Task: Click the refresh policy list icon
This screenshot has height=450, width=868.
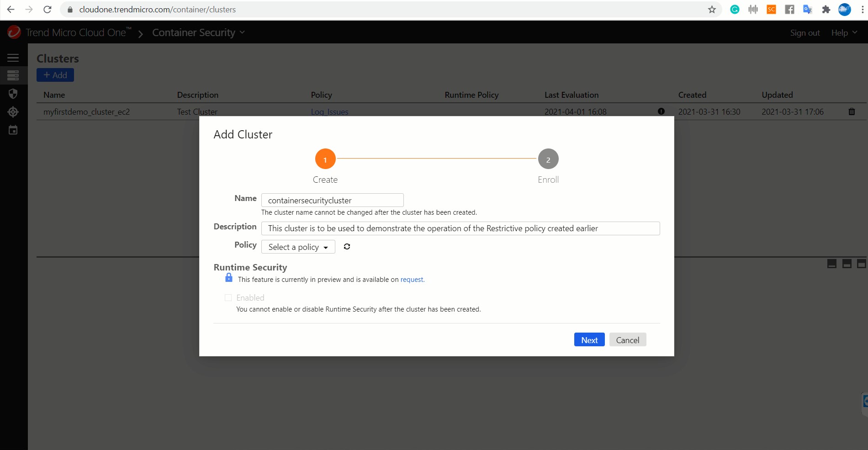Action: click(x=347, y=247)
